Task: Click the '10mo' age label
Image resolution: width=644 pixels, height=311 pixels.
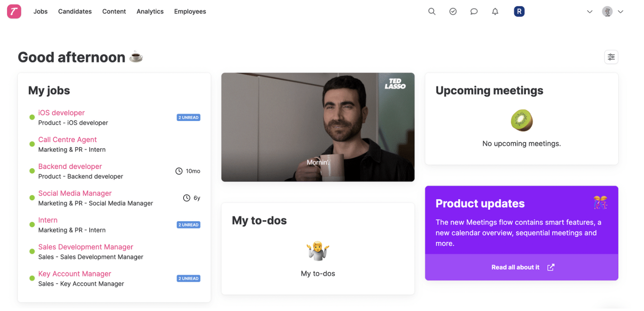Action: 193,171
